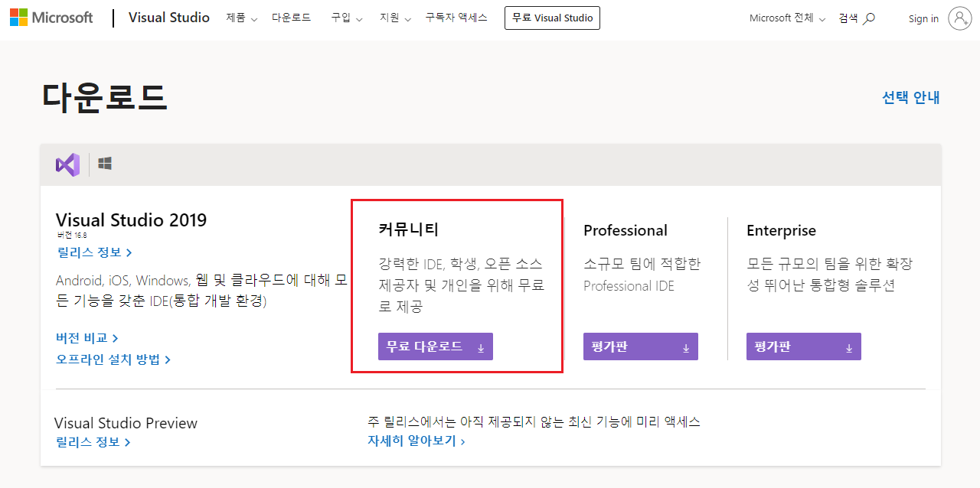Viewport: 980px width, 488px height.
Task: Select the Windows logo tab
Action: [105, 164]
